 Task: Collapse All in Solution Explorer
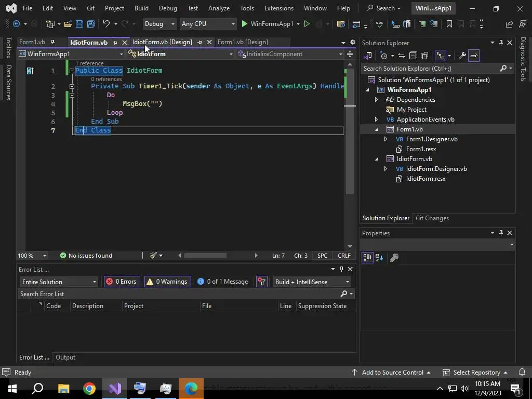click(413, 56)
